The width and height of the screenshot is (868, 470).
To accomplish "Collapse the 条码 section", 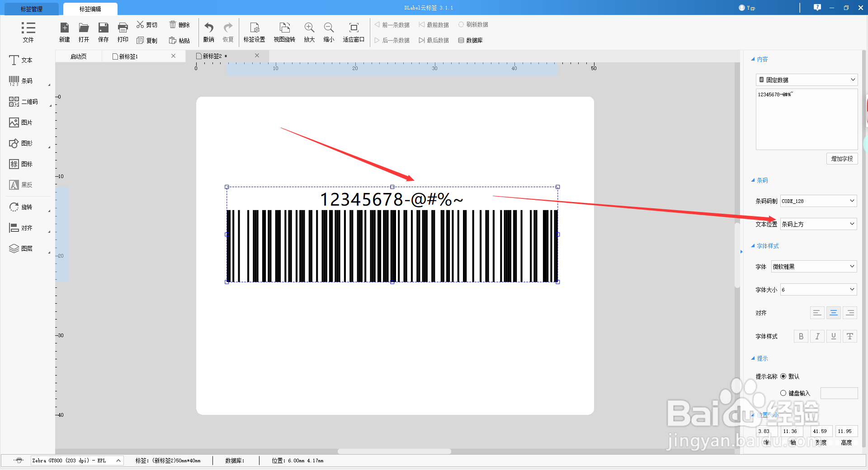I will (x=759, y=180).
